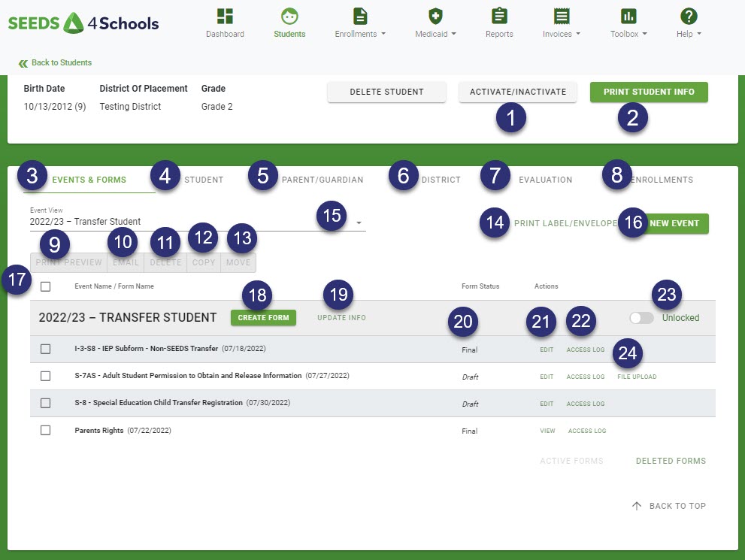This screenshot has height=560, width=745.
Task: Click the Create Form button
Action: click(x=263, y=318)
